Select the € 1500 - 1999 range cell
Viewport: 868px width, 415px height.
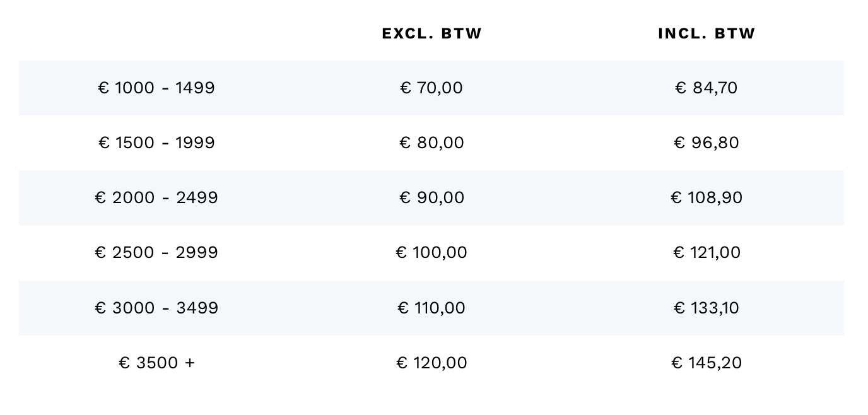156,143
